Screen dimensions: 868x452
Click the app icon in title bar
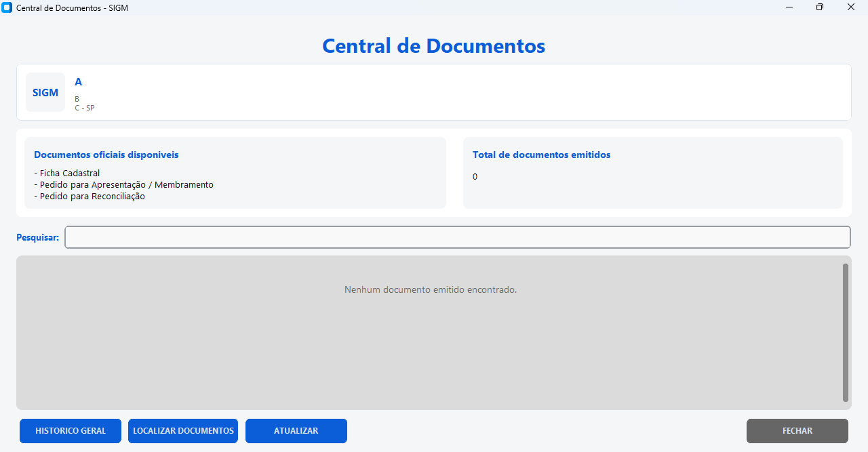pos(7,7)
